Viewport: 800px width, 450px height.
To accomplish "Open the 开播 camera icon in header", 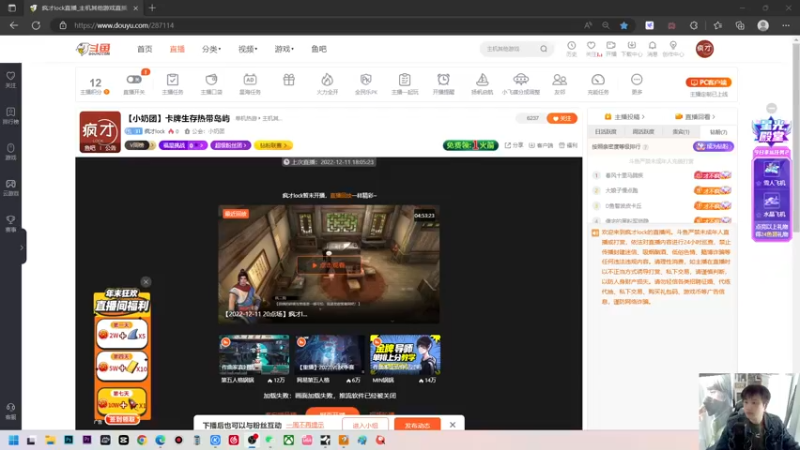I will 611,46.
